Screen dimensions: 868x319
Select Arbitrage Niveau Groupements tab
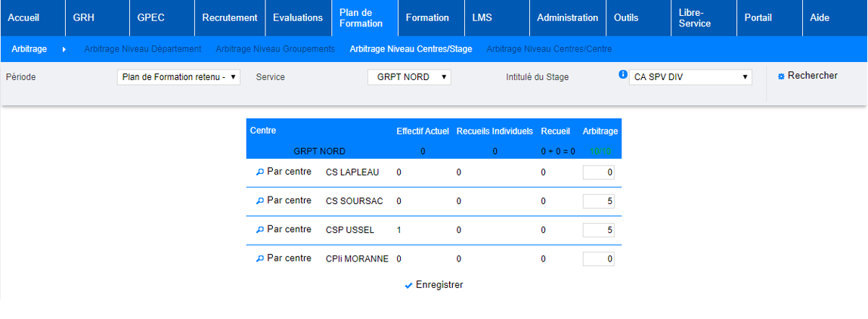pos(275,49)
